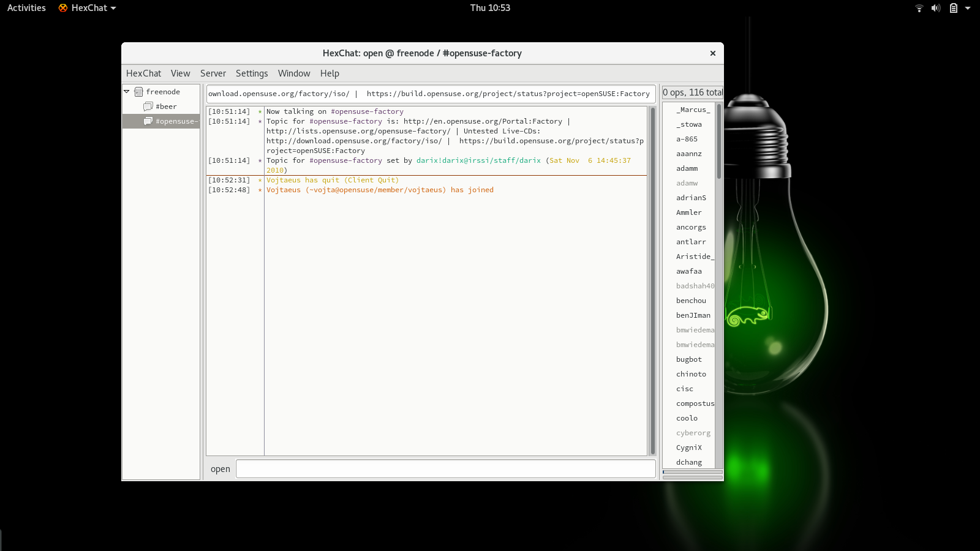Click the battery status icon
Image resolution: width=980 pixels, height=551 pixels.
[x=953, y=8]
